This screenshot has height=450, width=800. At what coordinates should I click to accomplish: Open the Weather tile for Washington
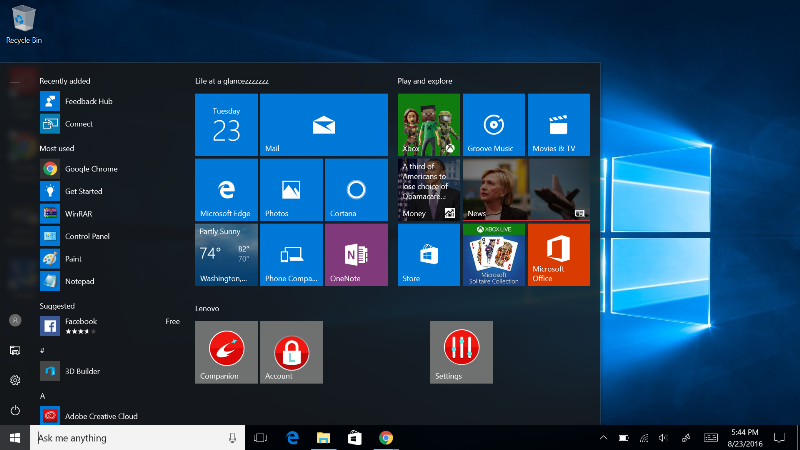coord(226,255)
